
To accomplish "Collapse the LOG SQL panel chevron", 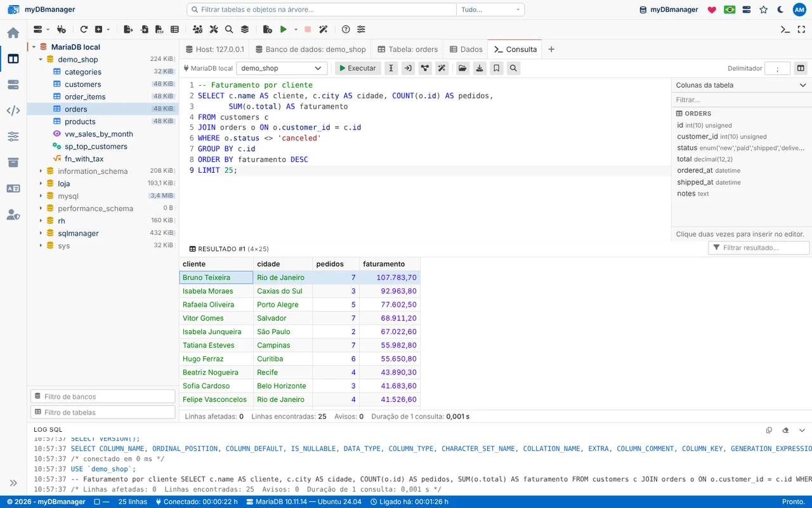I will 802,430.
